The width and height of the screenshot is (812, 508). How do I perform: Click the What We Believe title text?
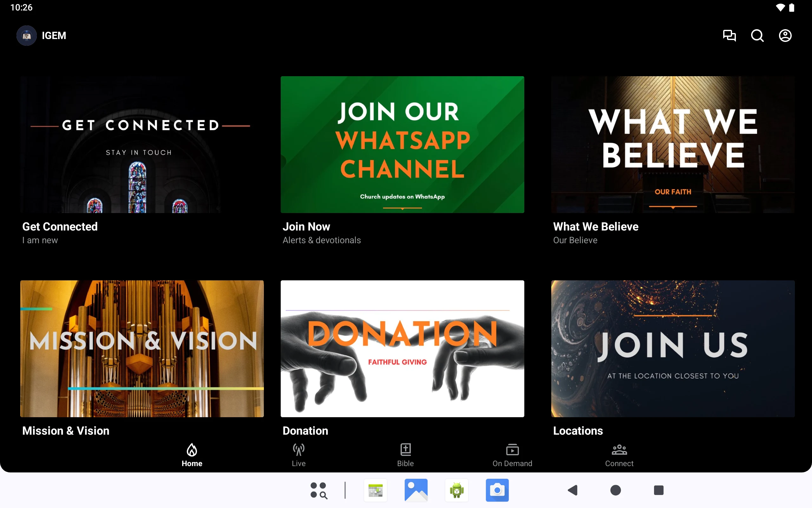(596, 226)
